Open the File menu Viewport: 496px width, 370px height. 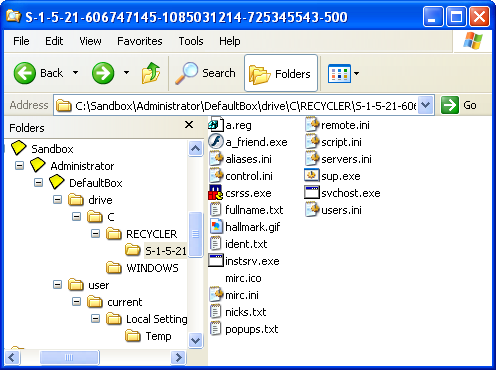(x=21, y=41)
